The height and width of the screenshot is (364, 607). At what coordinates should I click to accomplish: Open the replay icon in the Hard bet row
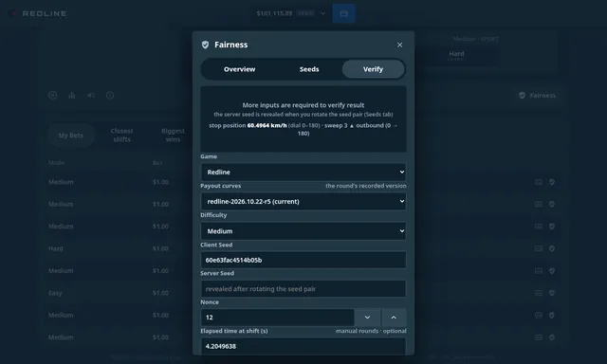(x=539, y=248)
